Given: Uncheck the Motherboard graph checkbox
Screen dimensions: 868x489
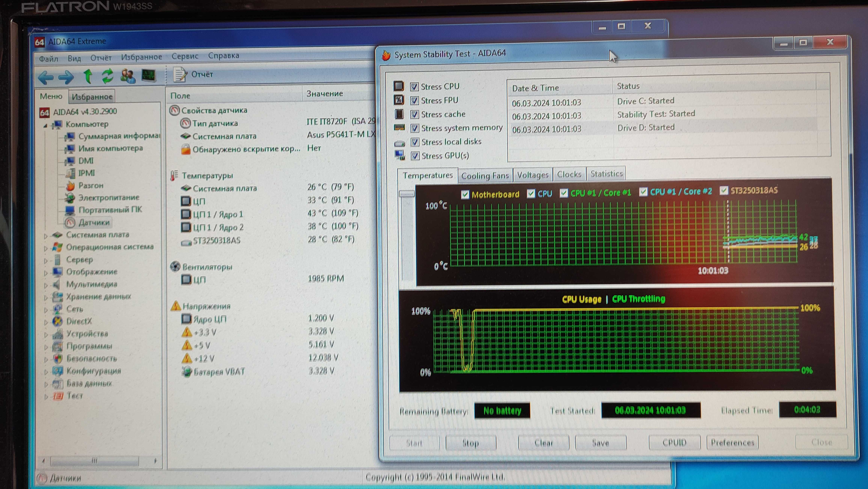Looking at the screenshot, I should click(465, 194).
